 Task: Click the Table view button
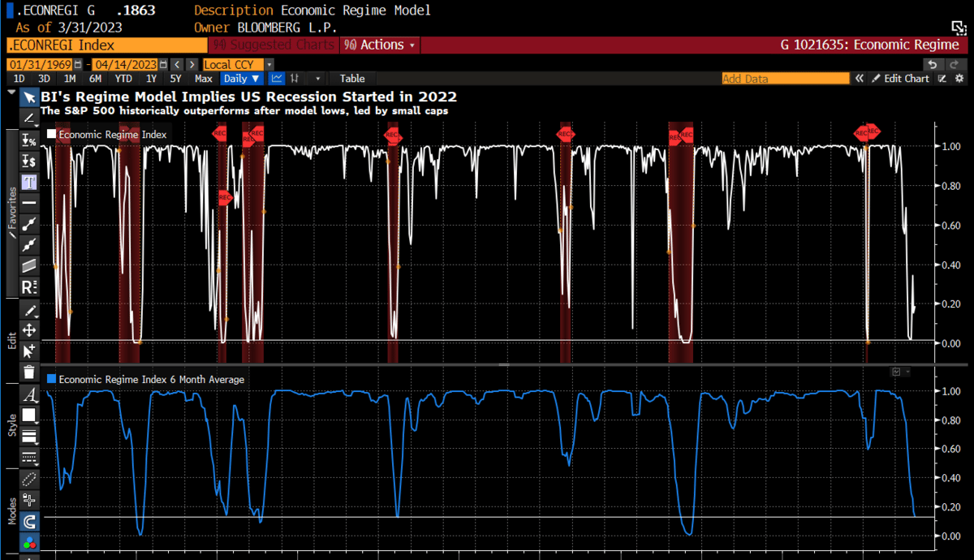pos(352,79)
